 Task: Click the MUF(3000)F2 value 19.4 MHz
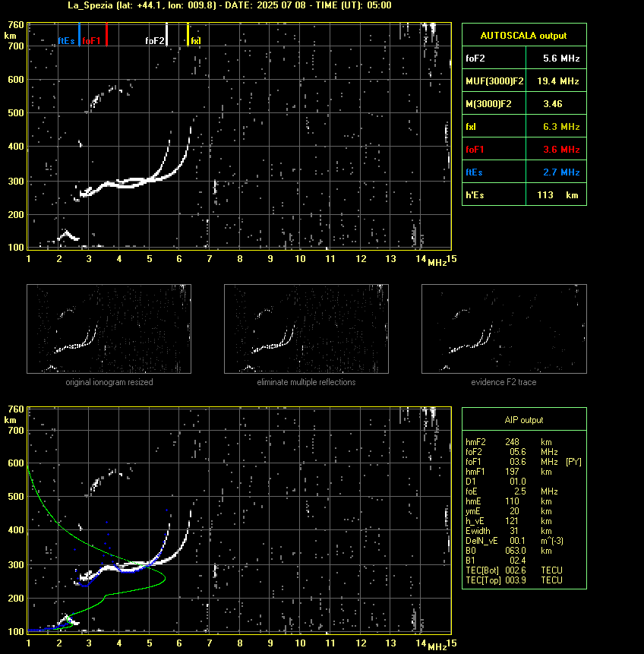558,81
